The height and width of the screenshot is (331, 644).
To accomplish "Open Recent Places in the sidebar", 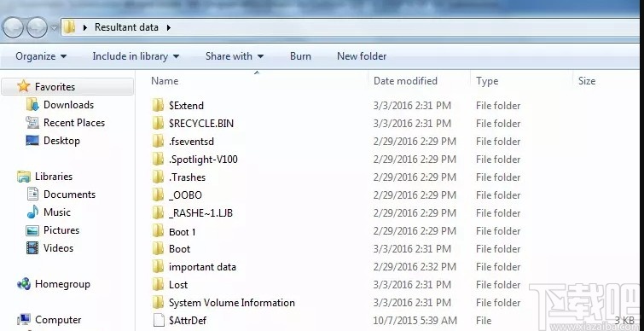I will coord(74,123).
